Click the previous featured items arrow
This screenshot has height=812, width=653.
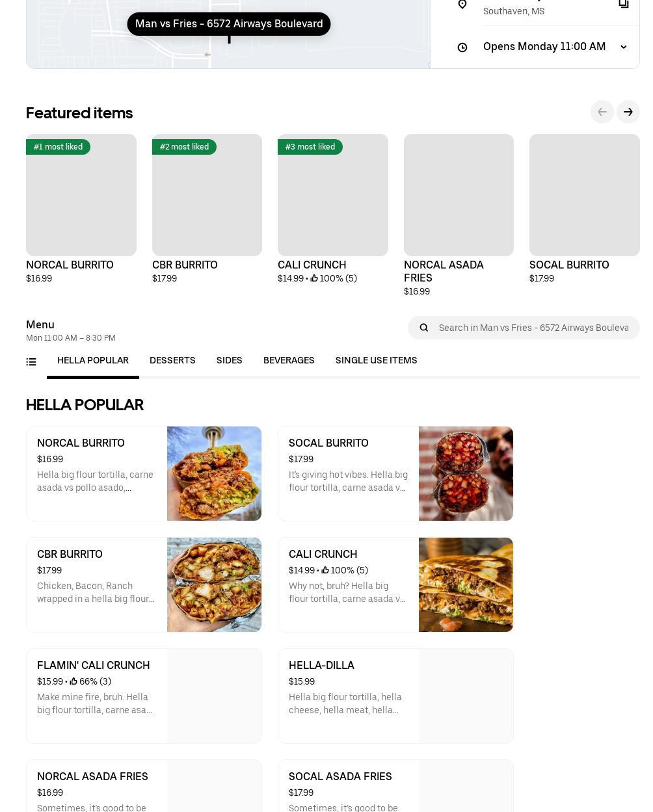coord(602,112)
